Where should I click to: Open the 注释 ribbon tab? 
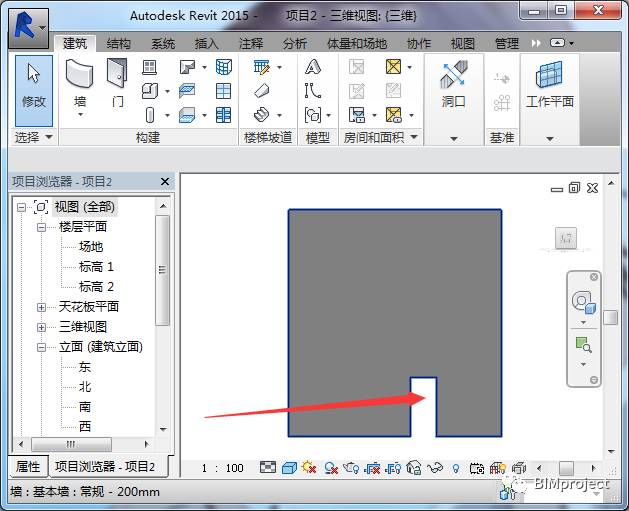tap(251, 43)
